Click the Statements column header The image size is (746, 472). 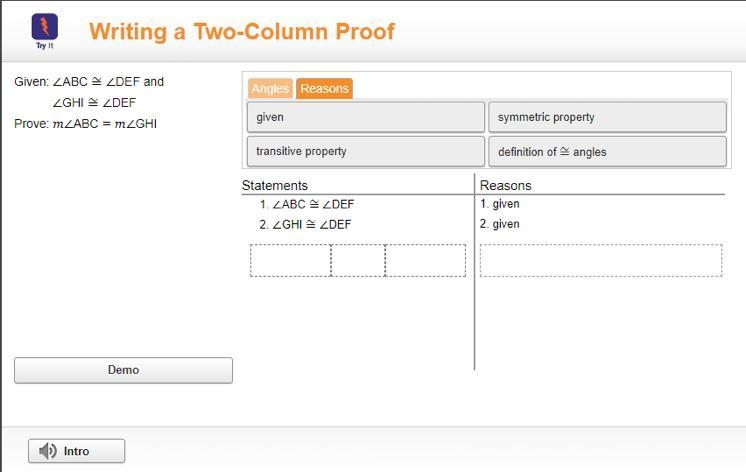pyautogui.click(x=275, y=185)
